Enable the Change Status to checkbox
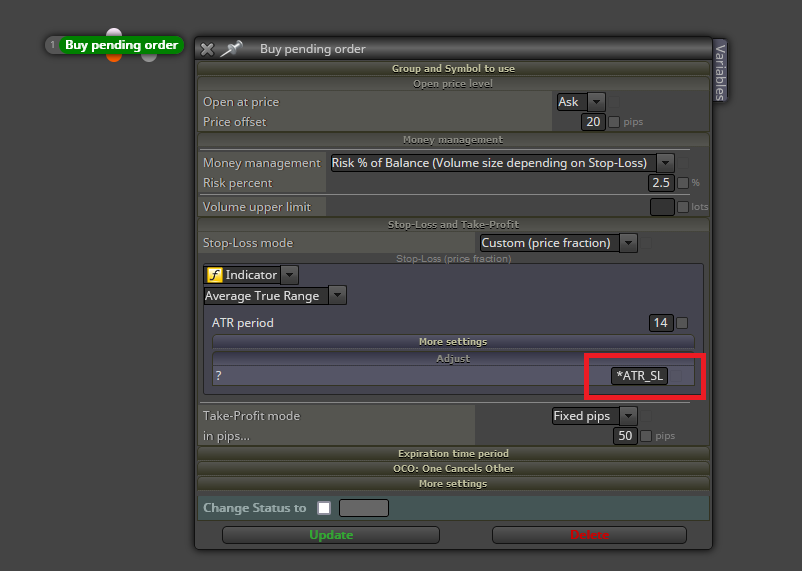The height and width of the screenshot is (571, 802). pos(324,508)
